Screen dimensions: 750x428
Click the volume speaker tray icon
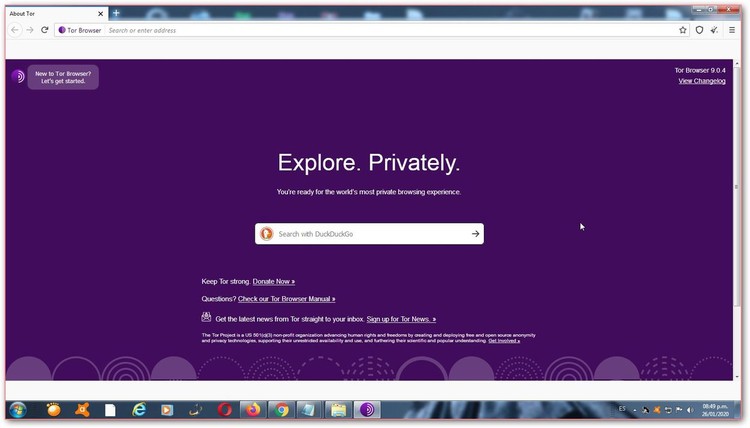690,410
